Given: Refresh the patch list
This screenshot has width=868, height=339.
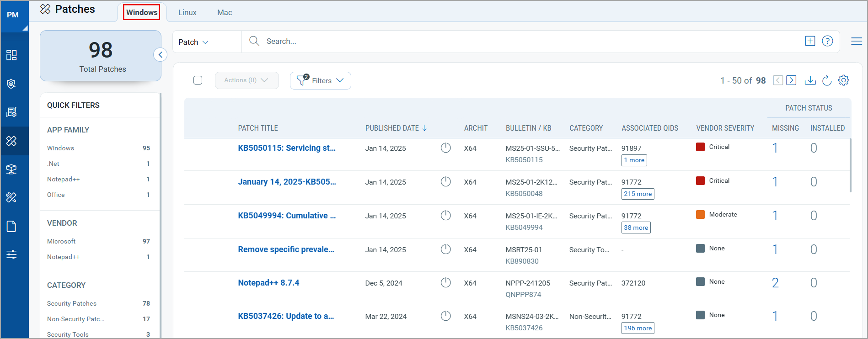Looking at the screenshot, I should (827, 80).
